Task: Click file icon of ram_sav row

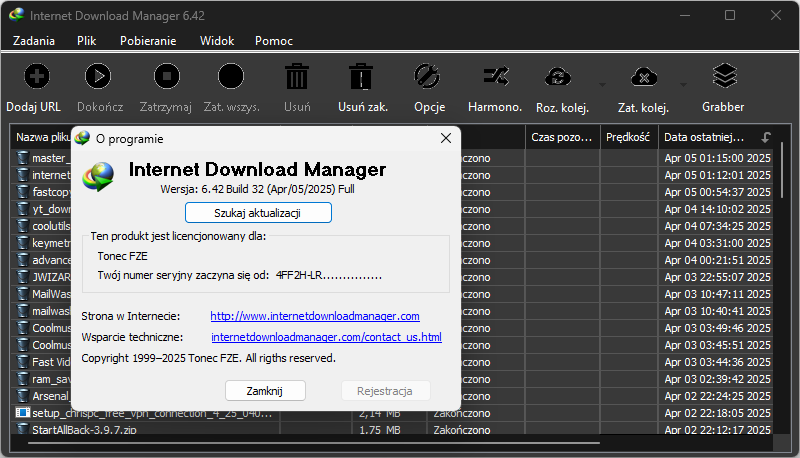Action: click(x=22, y=379)
